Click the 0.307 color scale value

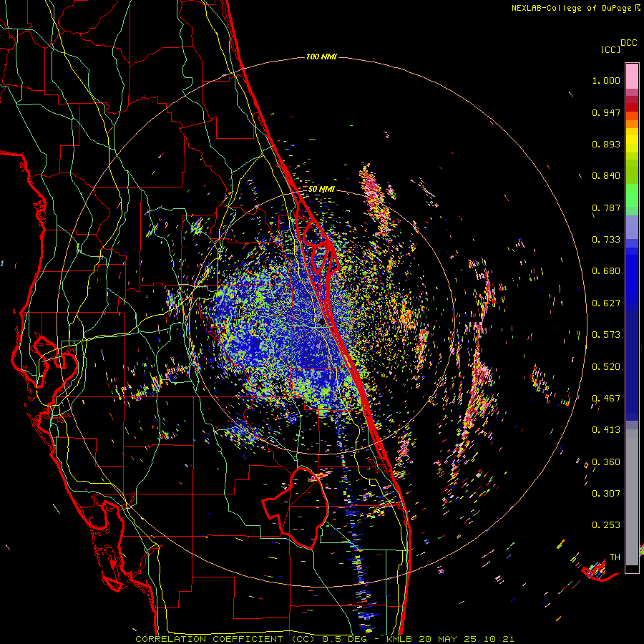(606, 494)
